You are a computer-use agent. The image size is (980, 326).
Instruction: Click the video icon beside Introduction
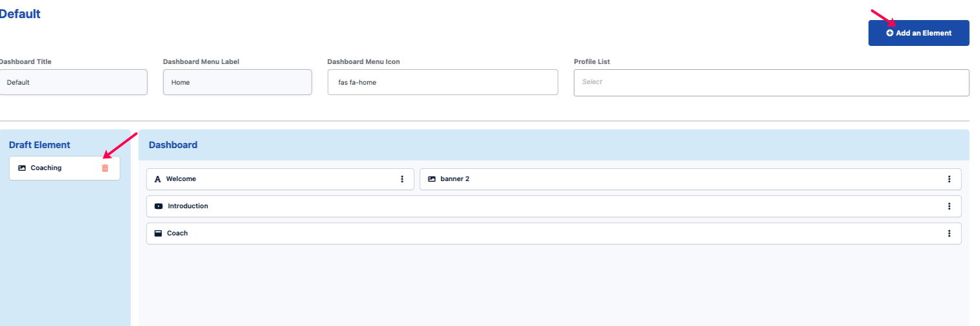pos(159,206)
